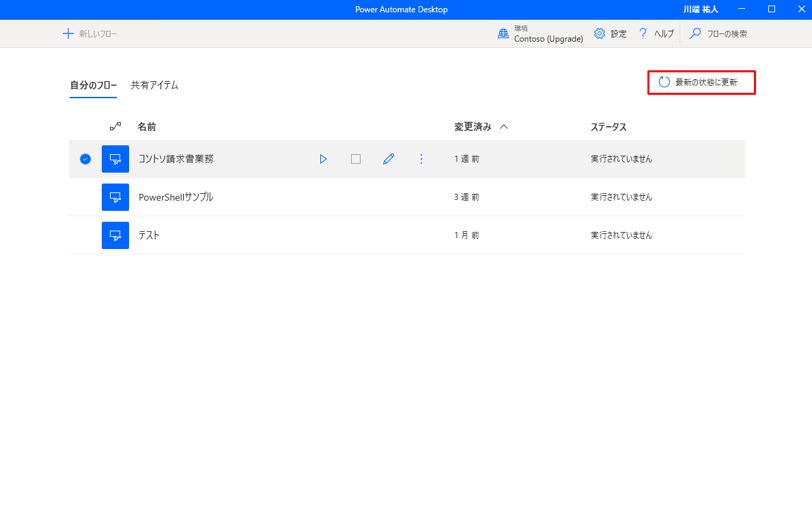The height and width of the screenshot is (524, 812).
Task: Deselect the コントソ請求書業務 row checkmark
Action: coord(85,159)
